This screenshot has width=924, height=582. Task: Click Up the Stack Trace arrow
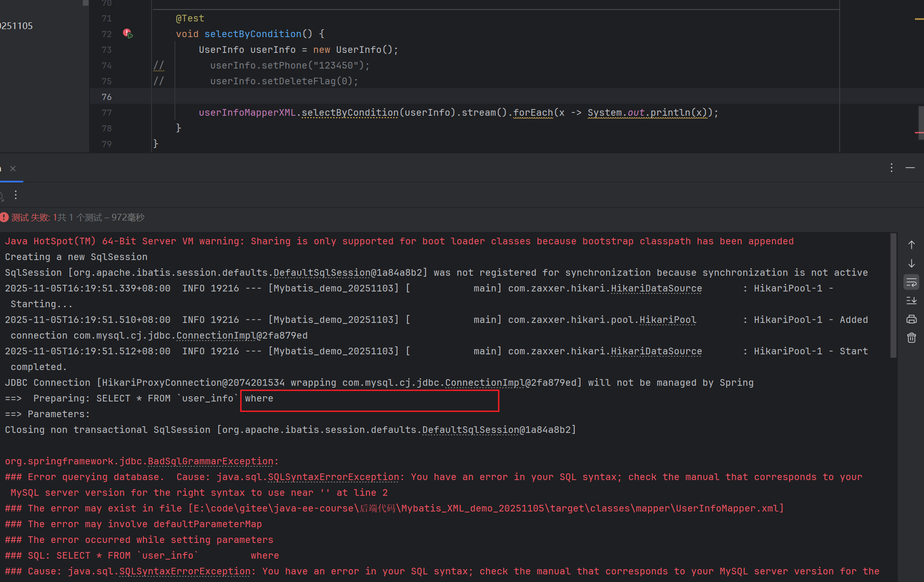[x=911, y=245]
